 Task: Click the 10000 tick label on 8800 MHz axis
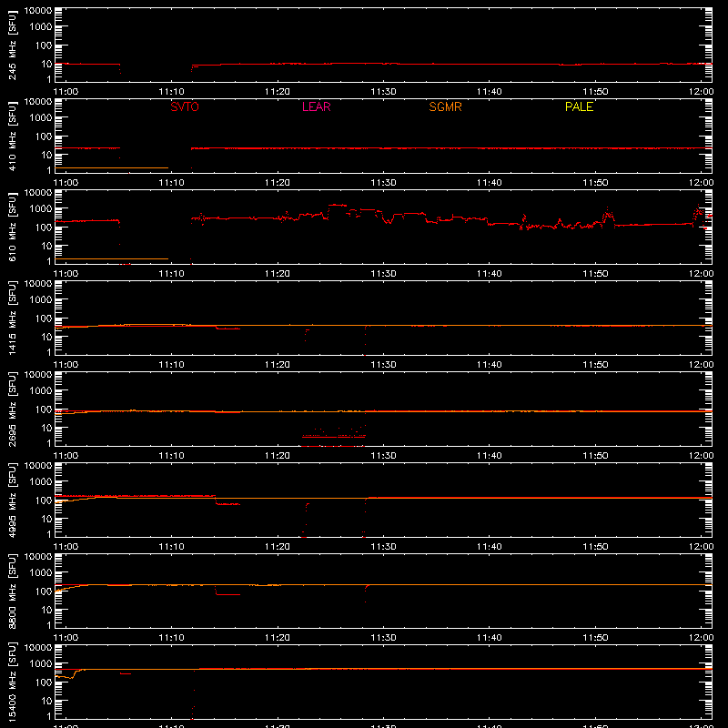(38, 557)
